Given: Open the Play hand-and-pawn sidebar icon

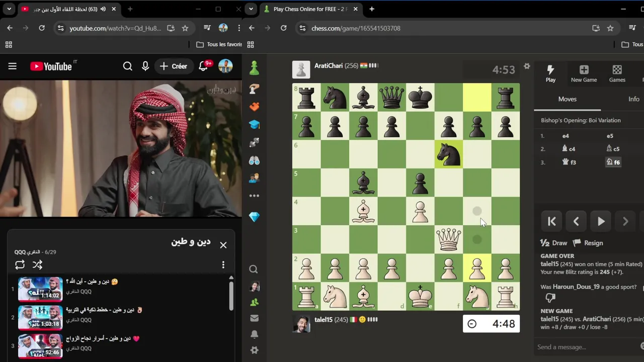Looking at the screenshot, I should click(254, 88).
